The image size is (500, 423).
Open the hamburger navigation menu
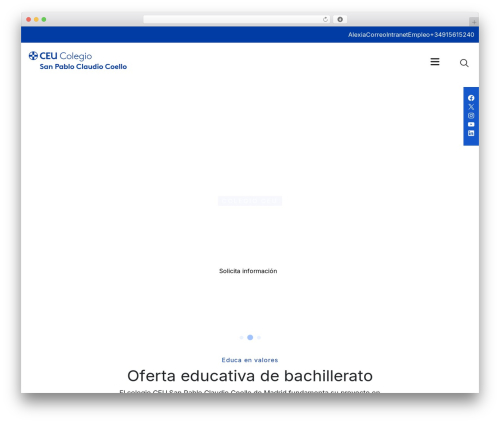pos(435,62)
